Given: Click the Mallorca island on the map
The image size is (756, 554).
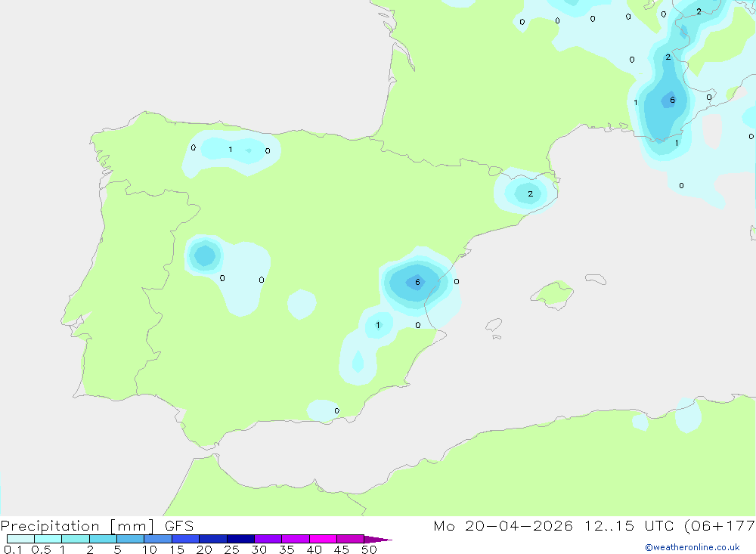Looking at the screenshot, I should 553,294.
